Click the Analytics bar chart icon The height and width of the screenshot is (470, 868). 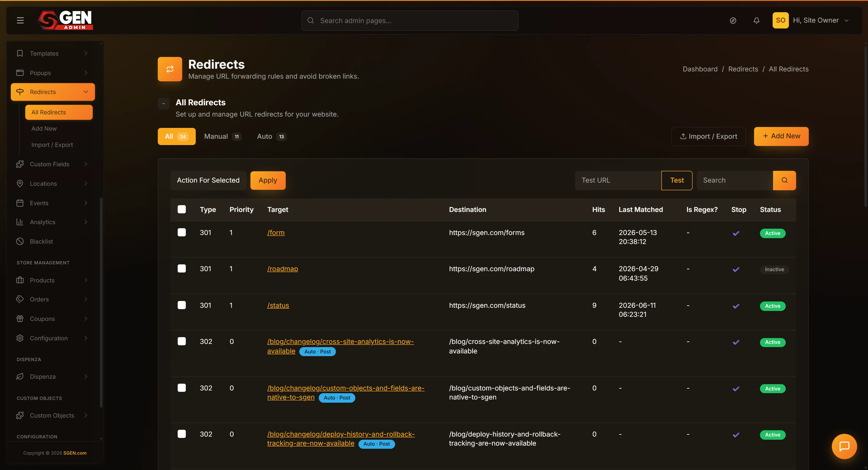pyautogui.click(x=20, y=222)
